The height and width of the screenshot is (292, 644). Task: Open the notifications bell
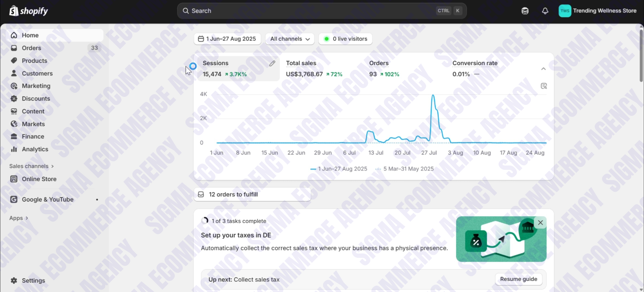[545, 11]
